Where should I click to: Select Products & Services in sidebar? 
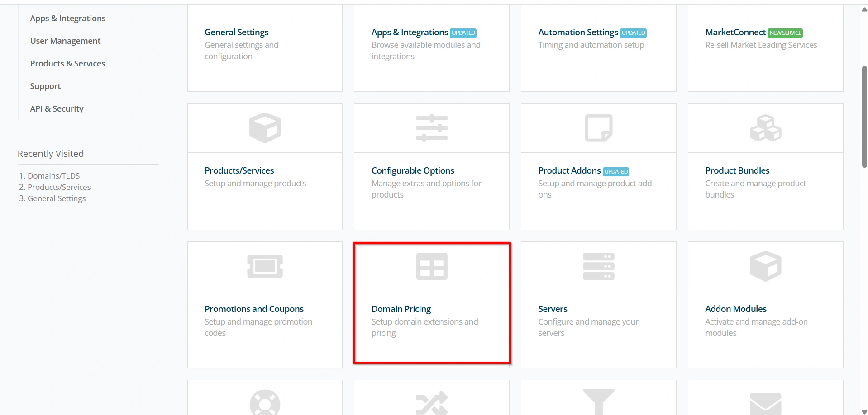[67, 63]
